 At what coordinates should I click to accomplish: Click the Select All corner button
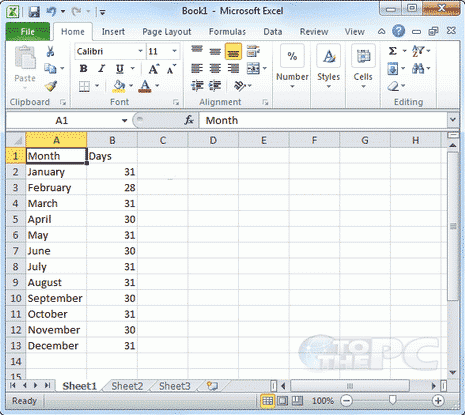[x=16, y=140]
